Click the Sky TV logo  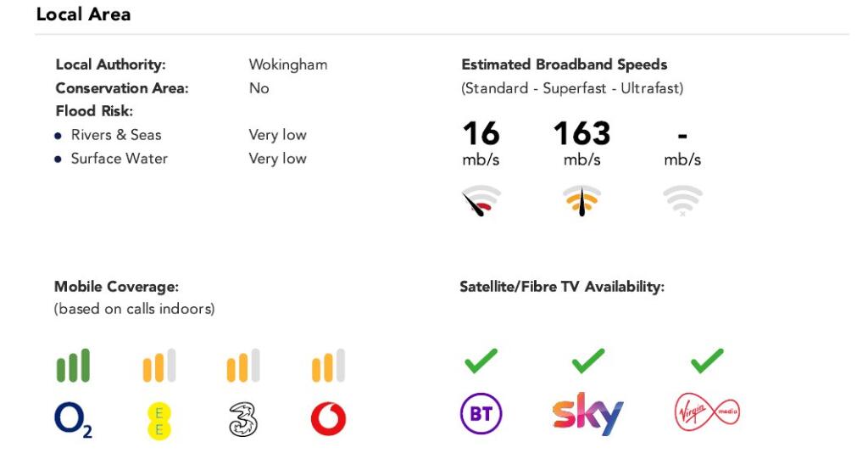pyautogui.click(x=587, y=414)
